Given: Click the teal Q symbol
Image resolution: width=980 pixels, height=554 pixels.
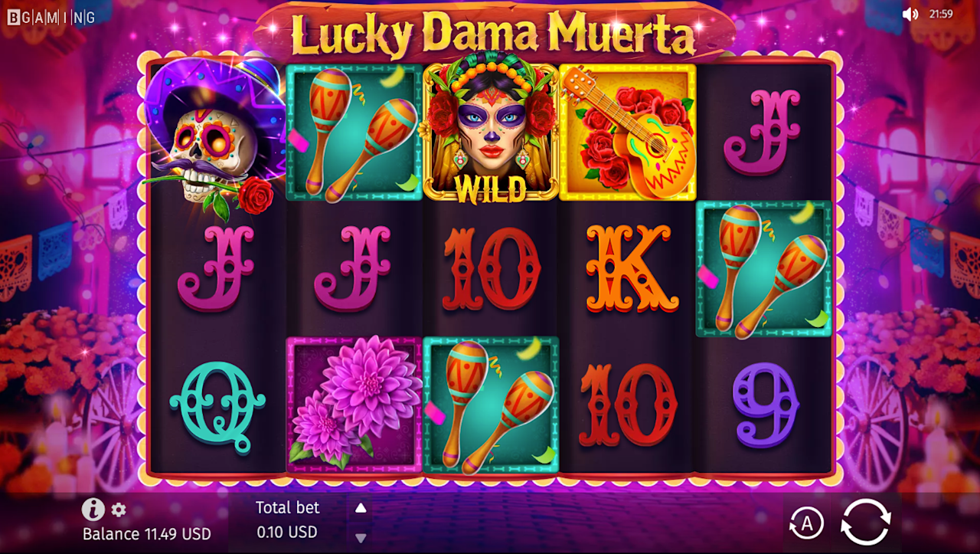Looking at the screenshot, I should [x=217, y=405].
